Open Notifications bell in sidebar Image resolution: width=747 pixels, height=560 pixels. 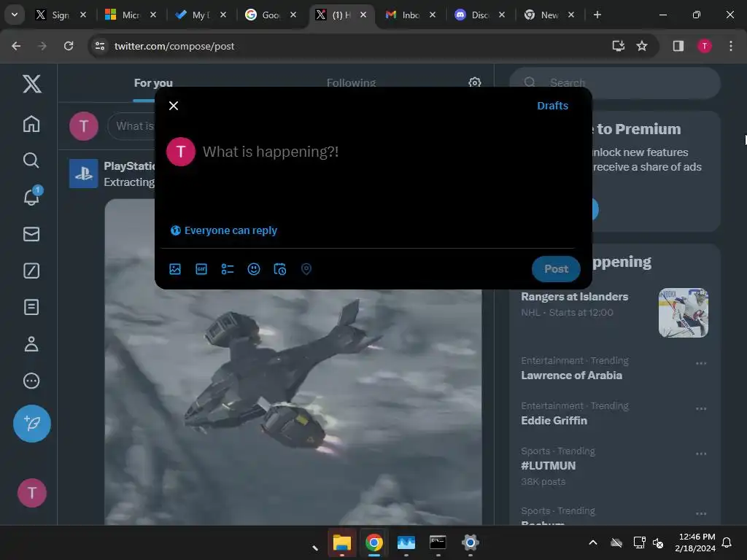[x=31, y=196]
